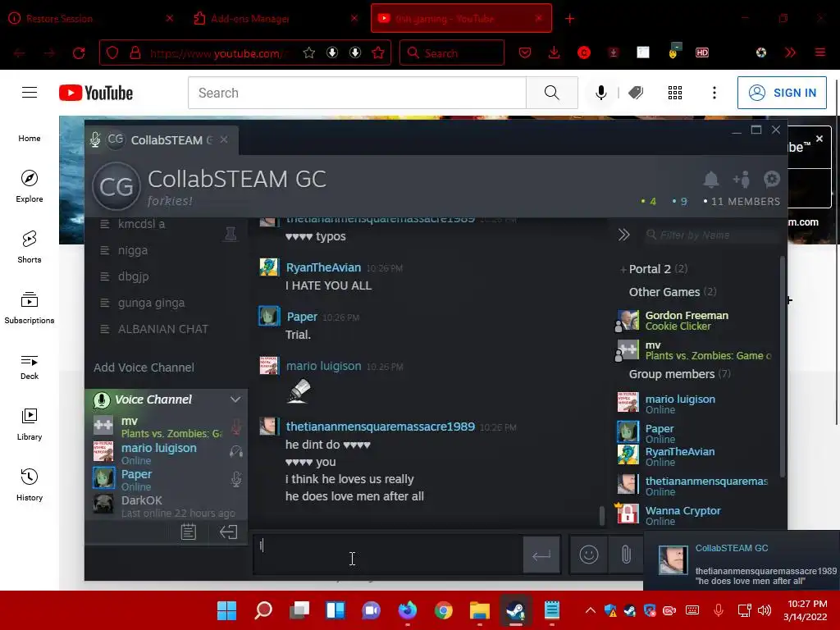Collapse the member list with double arrows
Image resolution: width=840 pixels, height=630 pixels.
click(623, 235)
